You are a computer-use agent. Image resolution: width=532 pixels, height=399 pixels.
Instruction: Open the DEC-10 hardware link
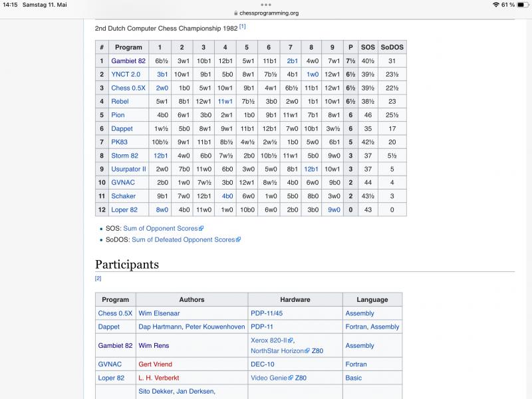262,364
